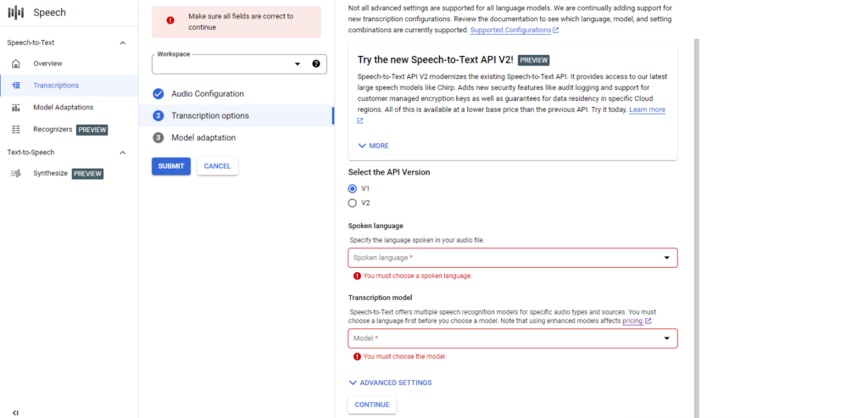Expand ADVANCED SETTINGS

[390, 382]
